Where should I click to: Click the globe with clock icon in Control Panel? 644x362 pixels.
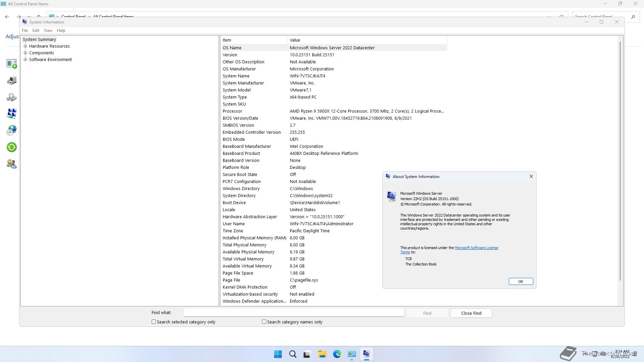tap(11, 130)
